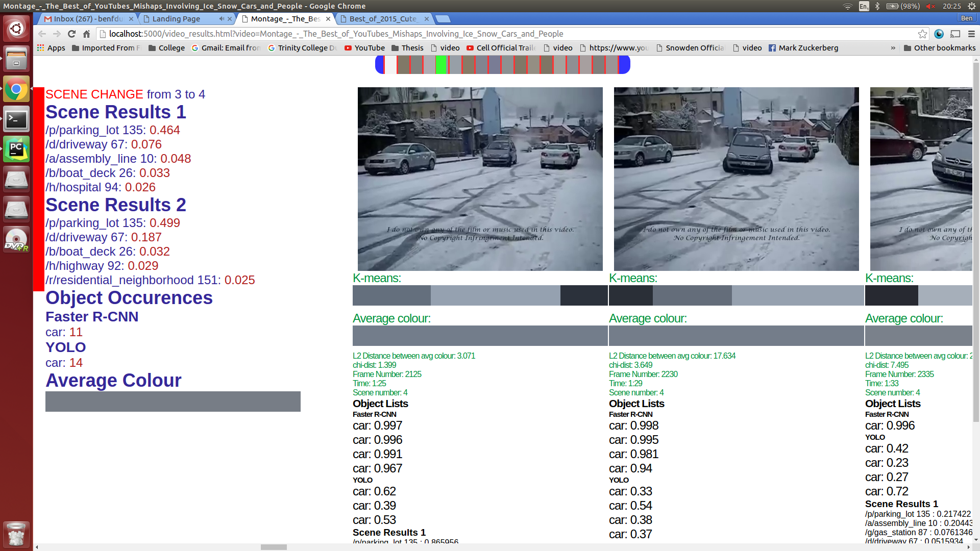This screenshot has width=980, height=551.
Task: Click the browser home icon
Action: coord(86,34)
